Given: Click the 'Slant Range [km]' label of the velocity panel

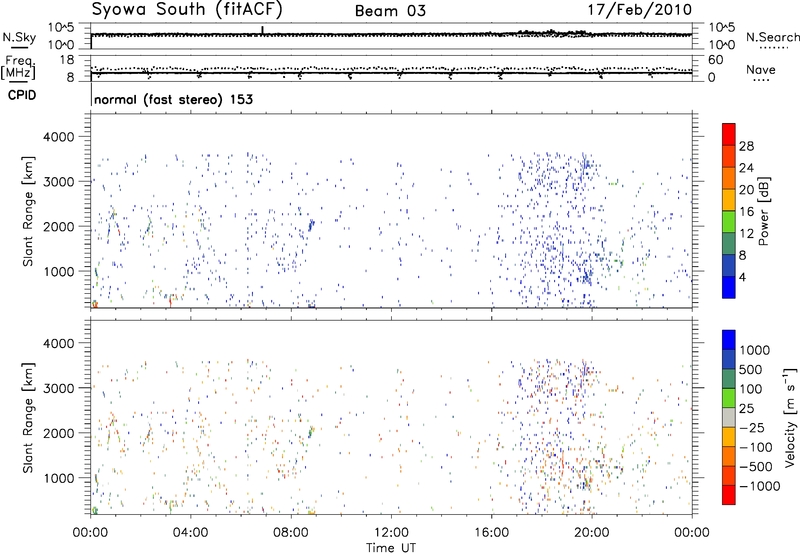Looking at the screenshot, I should tap(28, 417).
